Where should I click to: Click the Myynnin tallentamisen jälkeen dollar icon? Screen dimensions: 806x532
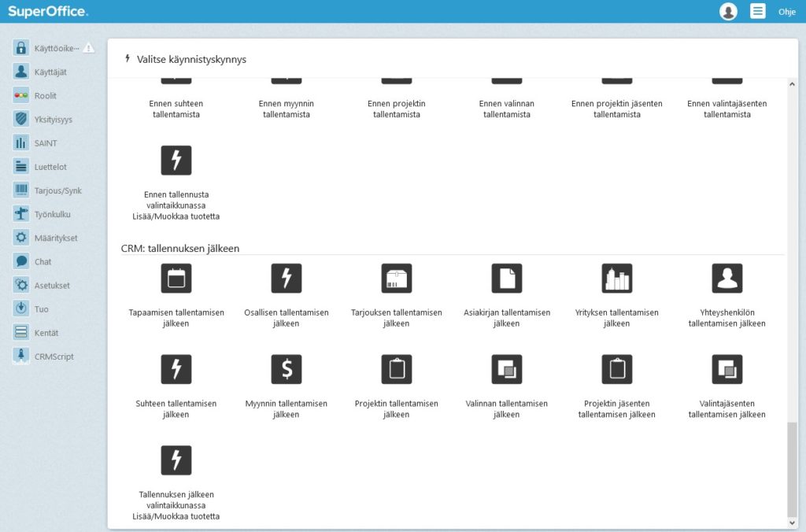(287, 369)
